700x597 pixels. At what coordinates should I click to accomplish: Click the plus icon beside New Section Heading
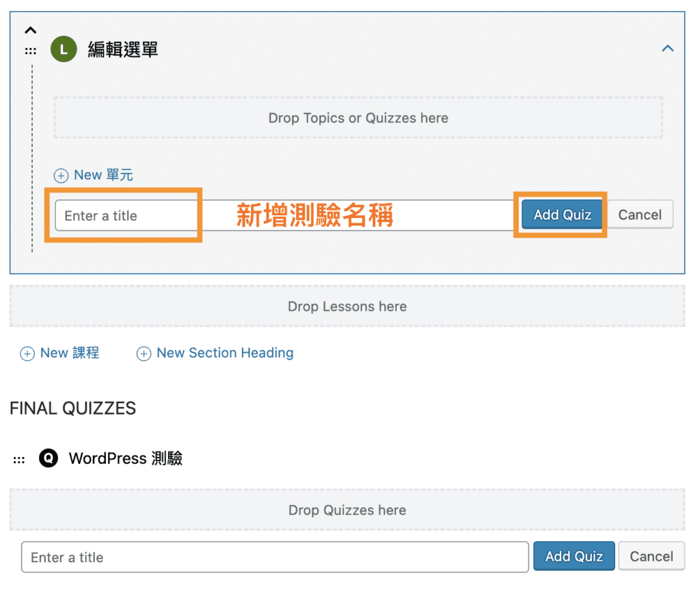pos(144,354)
